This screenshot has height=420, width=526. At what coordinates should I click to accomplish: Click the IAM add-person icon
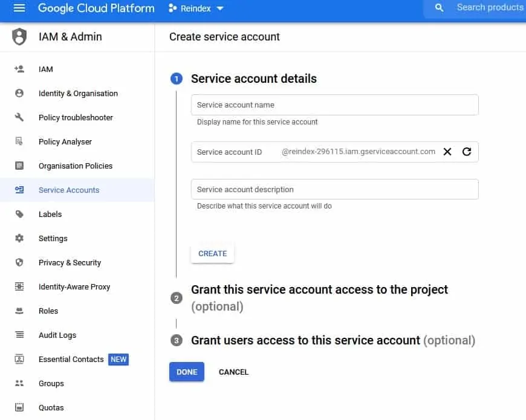pos(19,69)
